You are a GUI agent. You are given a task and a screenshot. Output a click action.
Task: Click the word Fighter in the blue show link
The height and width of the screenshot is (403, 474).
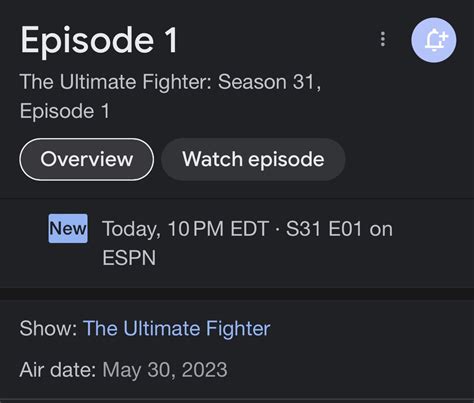[238, 329]
